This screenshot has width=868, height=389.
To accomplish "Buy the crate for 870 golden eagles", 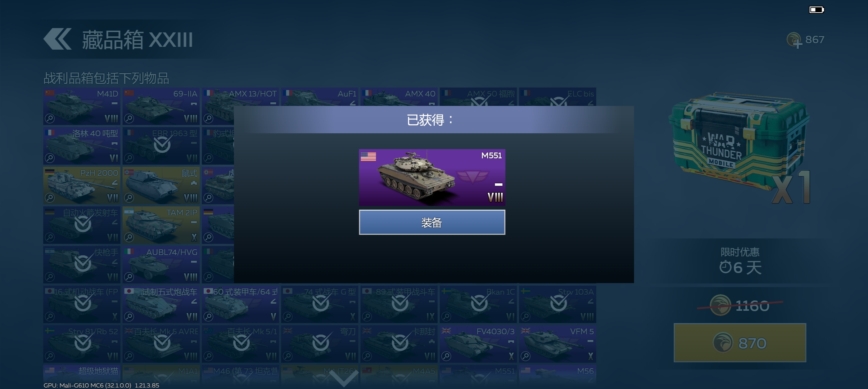I will 740,343.
